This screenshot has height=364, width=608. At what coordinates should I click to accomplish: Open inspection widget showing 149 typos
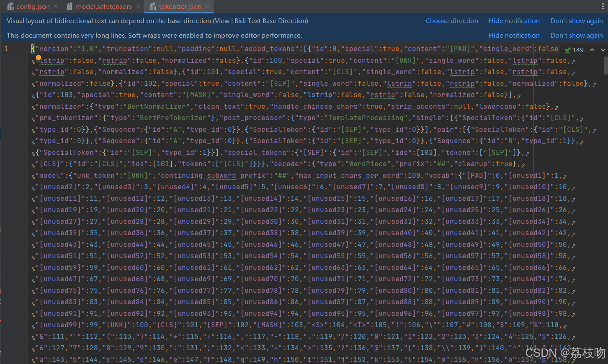(574, 50)
